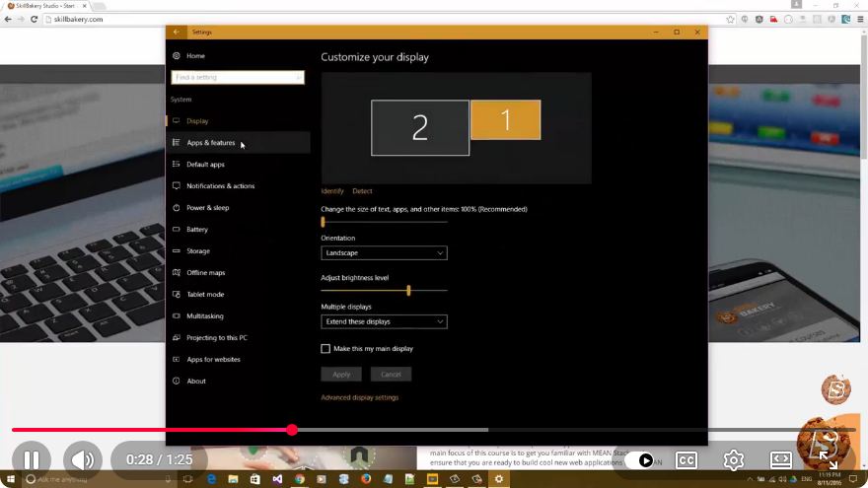Open Task View on taskbar

(x=187, y=479)
